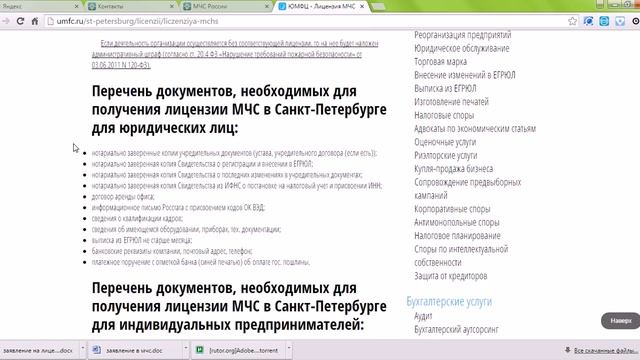Click underlined text about административный штраф

click(235, 54)
